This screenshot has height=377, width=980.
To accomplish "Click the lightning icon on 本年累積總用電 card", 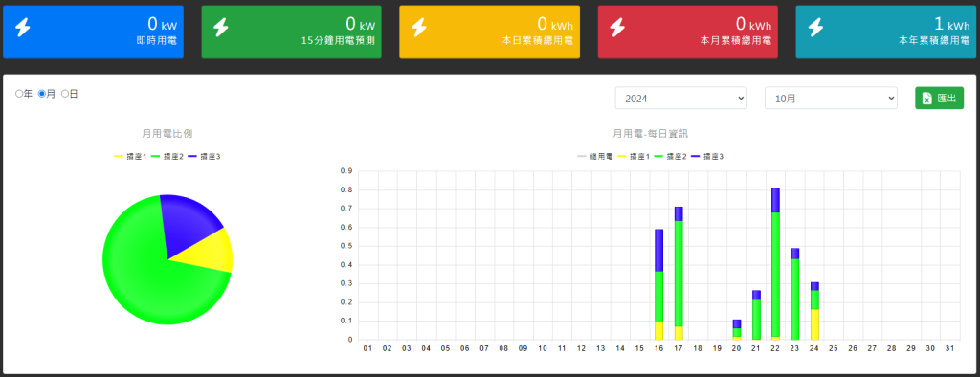I will (815, 27).
